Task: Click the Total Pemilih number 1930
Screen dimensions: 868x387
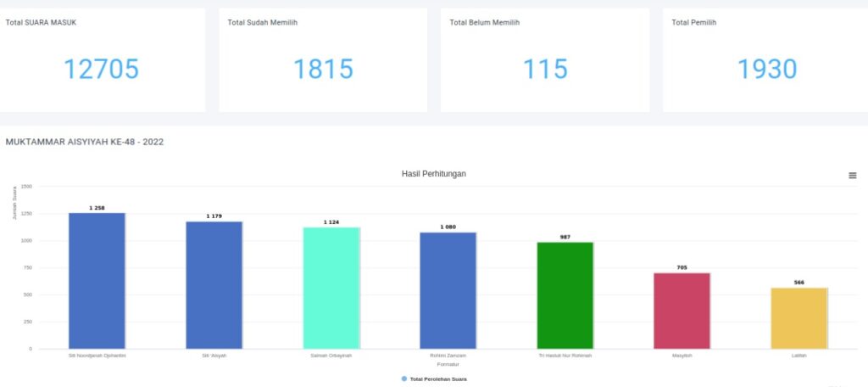Action: click(767, 70)
